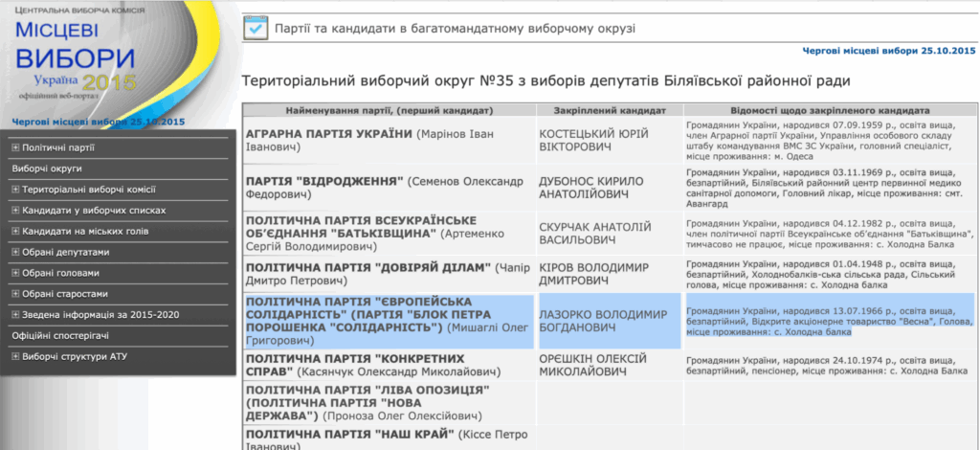The width and height of the screenshot is (980, 450).
Task: Expand the Обрані депутатами section
Action: 15,252
